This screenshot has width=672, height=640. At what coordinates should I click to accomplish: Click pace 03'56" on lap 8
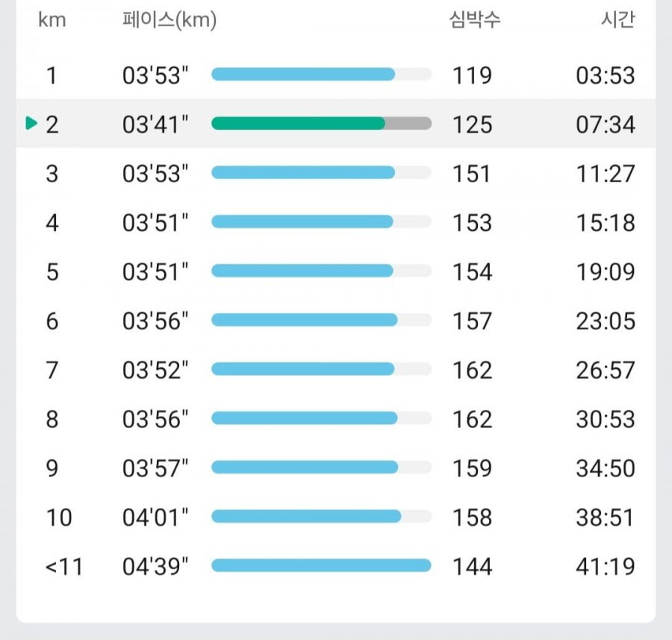[x=155, y=419]
